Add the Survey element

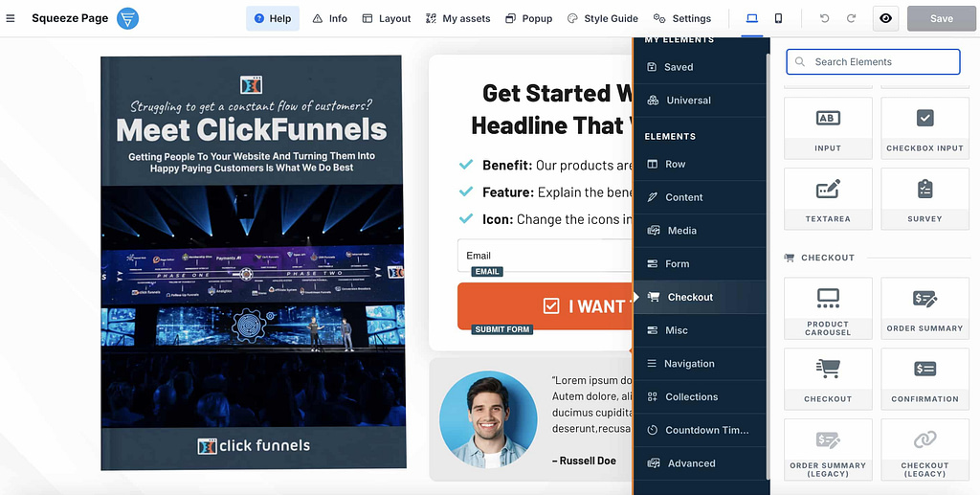click(x=925, y=199)
